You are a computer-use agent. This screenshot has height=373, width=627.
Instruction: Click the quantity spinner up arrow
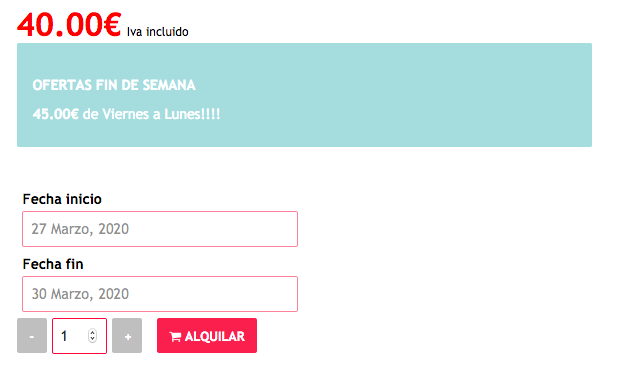tap(92, 333)
